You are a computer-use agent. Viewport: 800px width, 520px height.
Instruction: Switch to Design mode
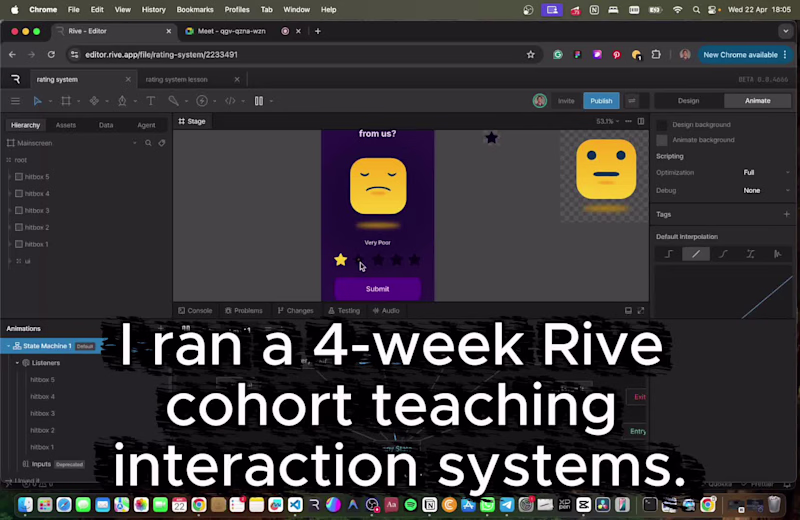[x=688, y=101]
